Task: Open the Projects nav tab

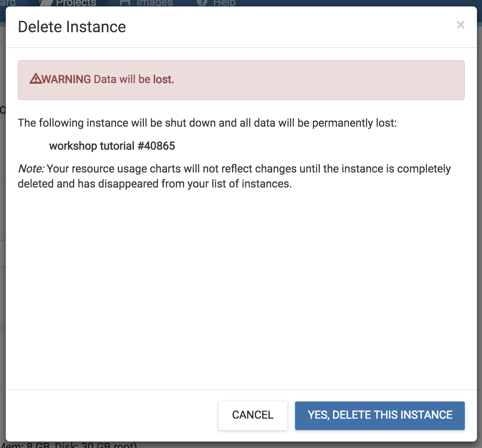Action: [68, 3]
